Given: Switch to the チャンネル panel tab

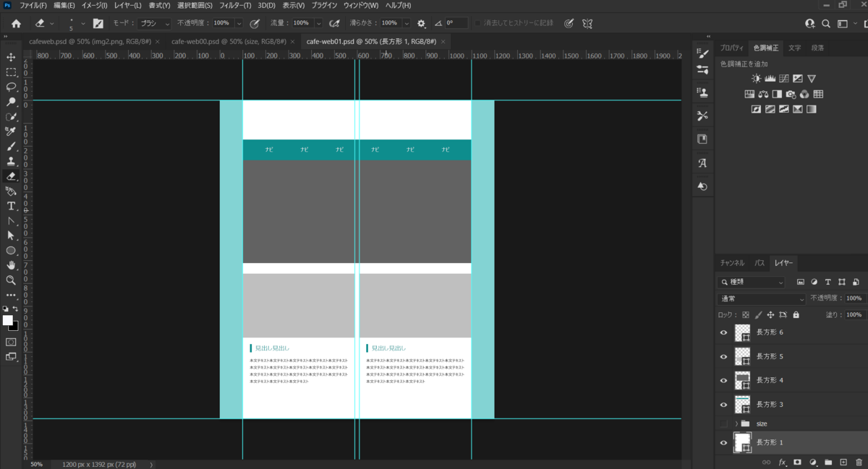Looking at the screenshot, I should (732, 263).
